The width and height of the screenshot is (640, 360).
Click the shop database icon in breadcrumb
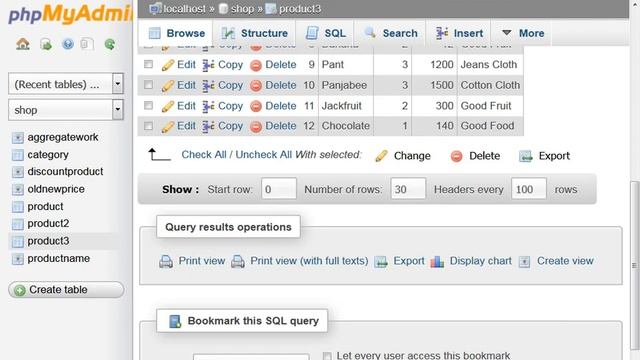[223, 8]
